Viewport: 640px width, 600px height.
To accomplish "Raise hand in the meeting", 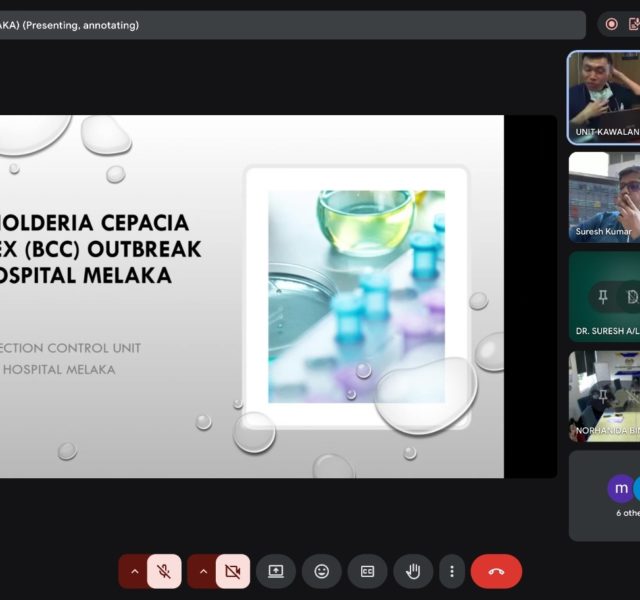I will [x=412, y=571].
